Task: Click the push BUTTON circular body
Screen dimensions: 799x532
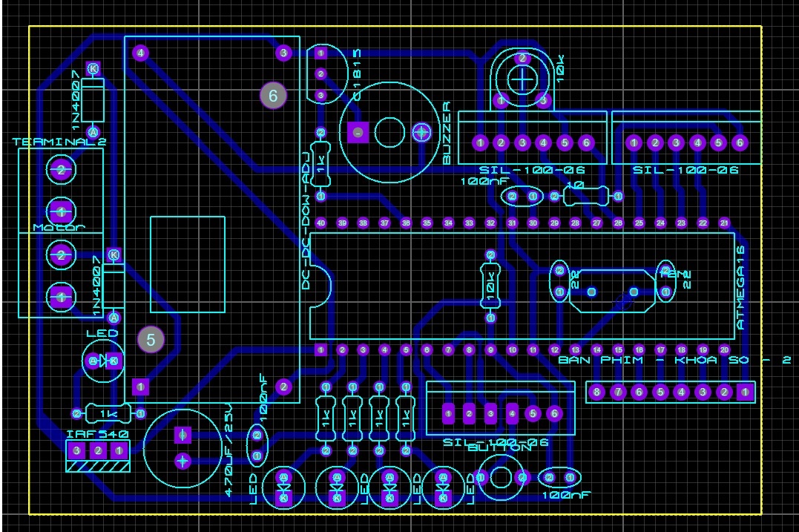Action: (501, 478)
